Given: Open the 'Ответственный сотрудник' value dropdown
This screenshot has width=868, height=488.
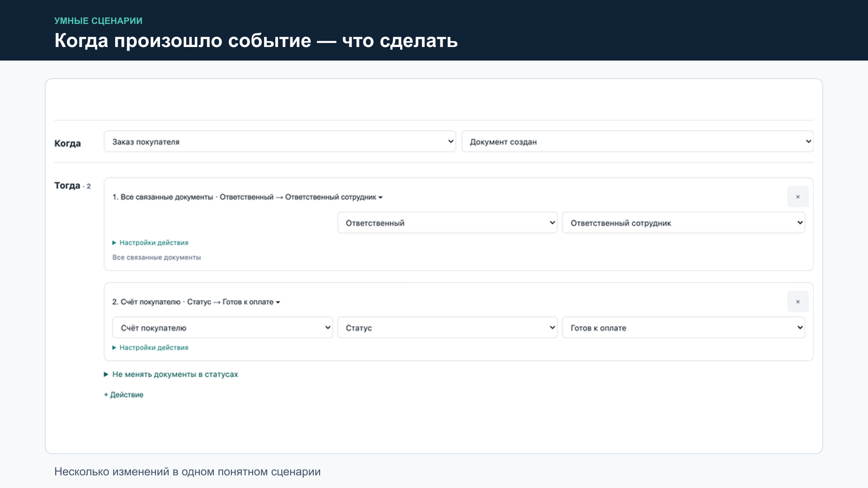Looking at the screenshot, I should pos(683,223).
